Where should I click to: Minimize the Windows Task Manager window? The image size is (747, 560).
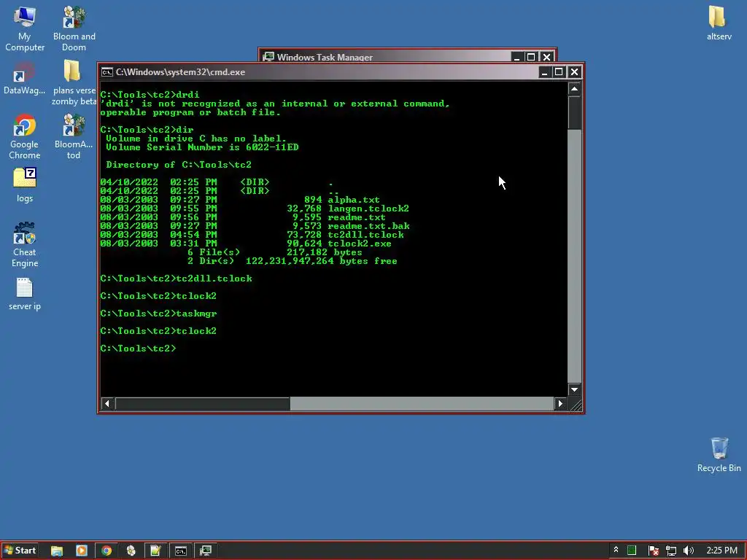pyautogui.click(x=517, y=57)
